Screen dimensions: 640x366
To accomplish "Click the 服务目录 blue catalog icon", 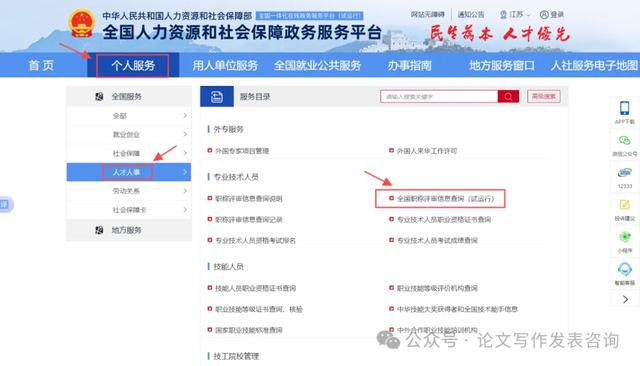I will pyautogui.click(x=217, y=97).
